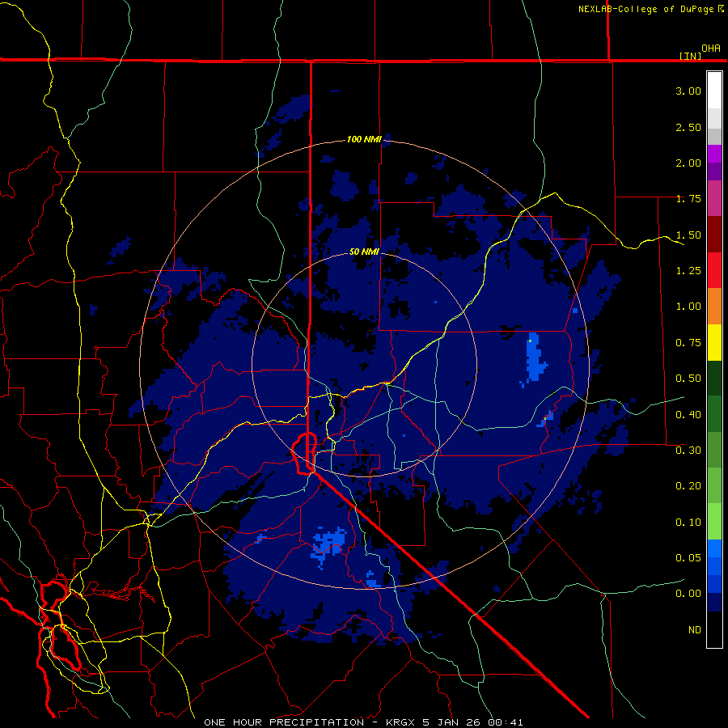728x728 pixels.
Task: Click the 100 NMI range ring label
Action: point(364,139)
